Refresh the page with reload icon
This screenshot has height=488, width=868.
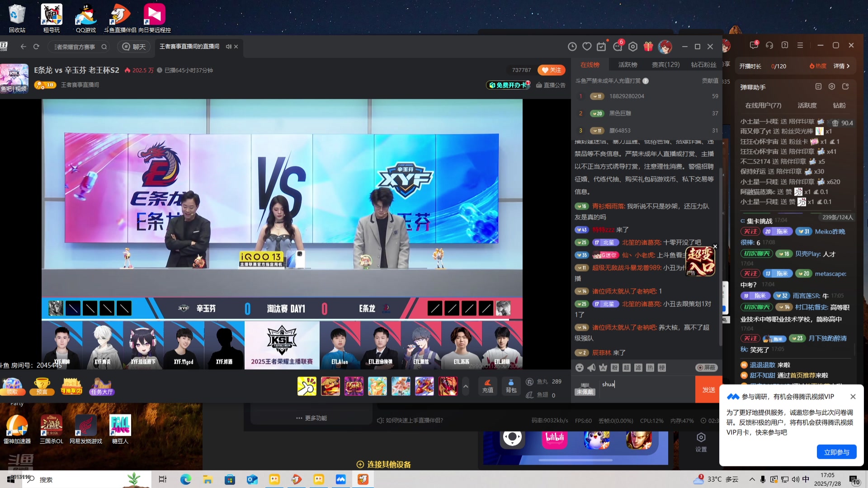coord(37,47)
